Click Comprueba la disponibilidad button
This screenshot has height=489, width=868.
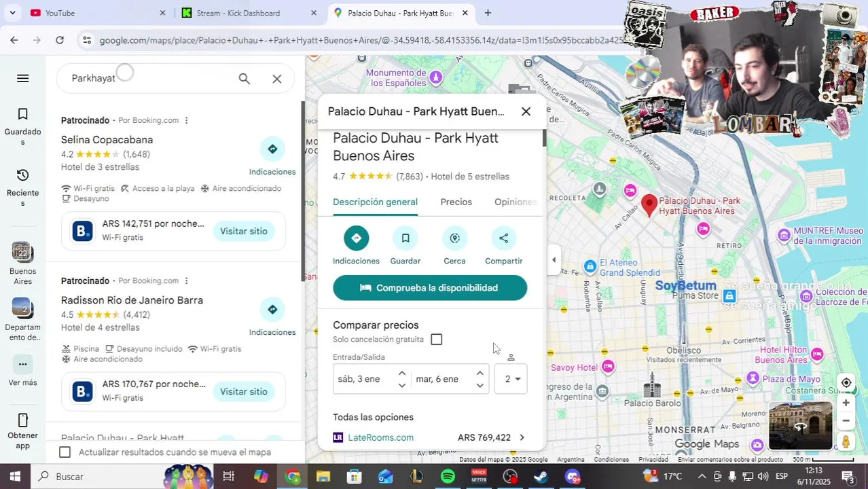tap(430, 288)
